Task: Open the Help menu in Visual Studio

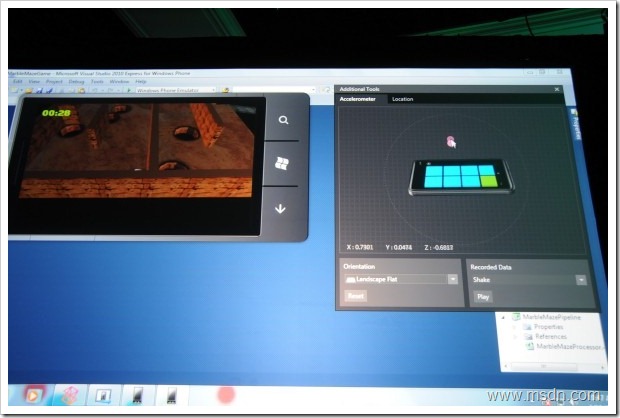Action: click(141, 81)
